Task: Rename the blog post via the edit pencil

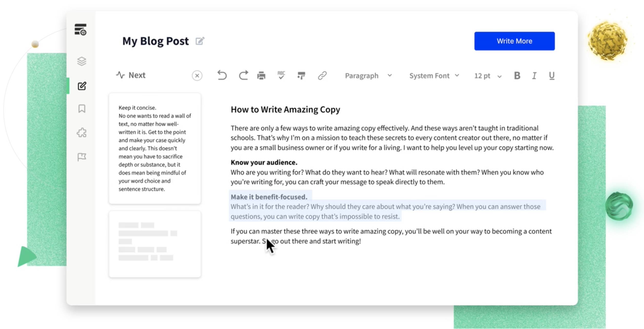Action: coord(200,41)
